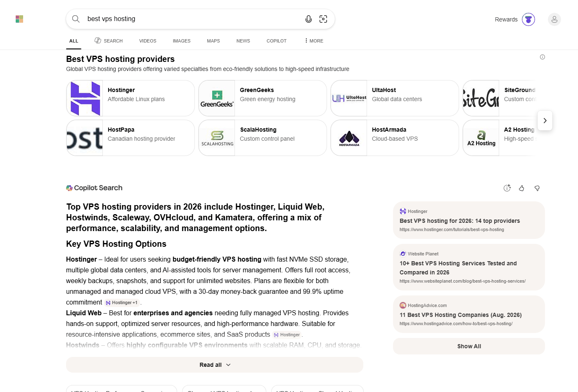Open the Rewards trophy icon
Image resolution: width=578 pixels, height=392 pixels.
[x=528, y=19]
